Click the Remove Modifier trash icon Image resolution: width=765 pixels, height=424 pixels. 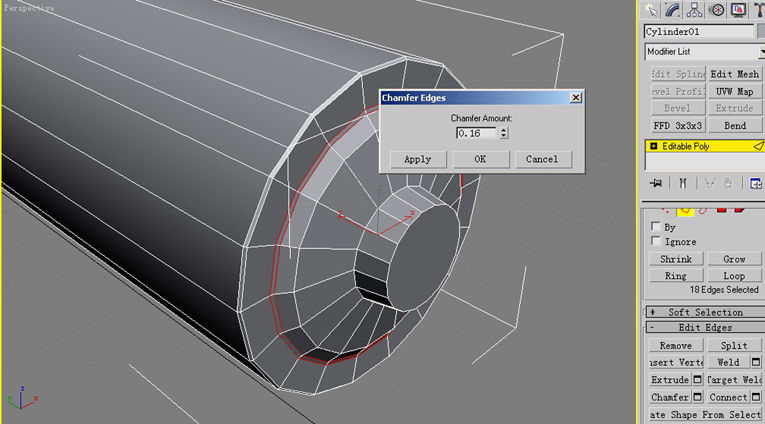(x=728, y=183)
